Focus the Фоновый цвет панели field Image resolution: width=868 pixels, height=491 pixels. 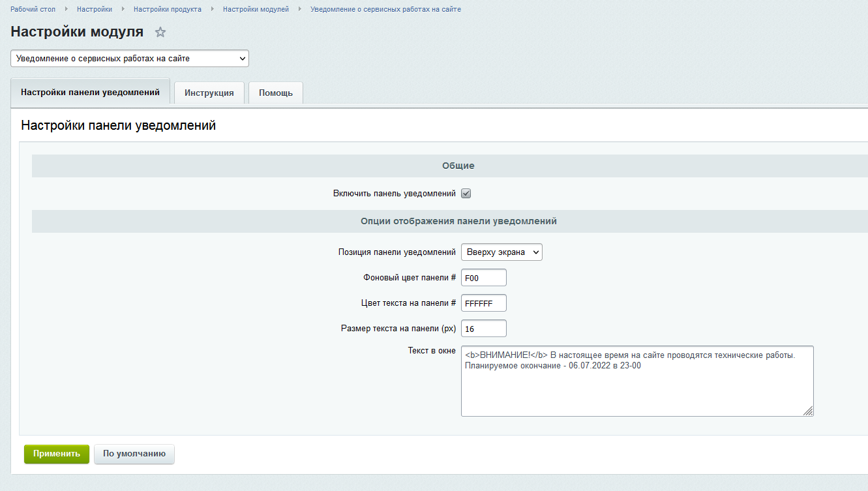pos(483,278)
